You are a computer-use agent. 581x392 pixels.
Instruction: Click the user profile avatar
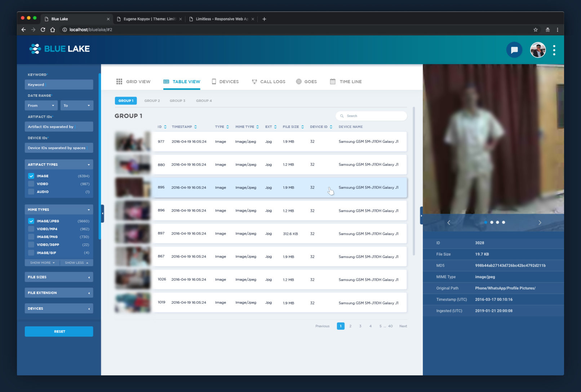537,50
